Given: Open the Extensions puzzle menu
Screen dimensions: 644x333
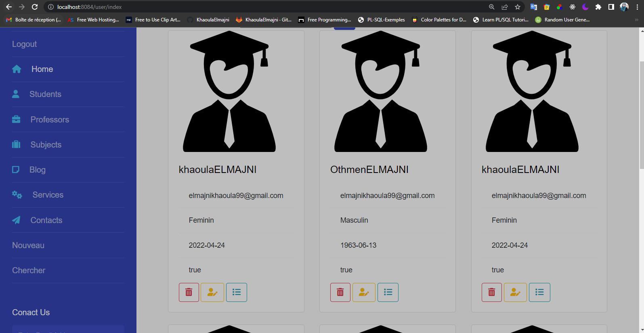Looking at the screenshot, I should (598, 7).
